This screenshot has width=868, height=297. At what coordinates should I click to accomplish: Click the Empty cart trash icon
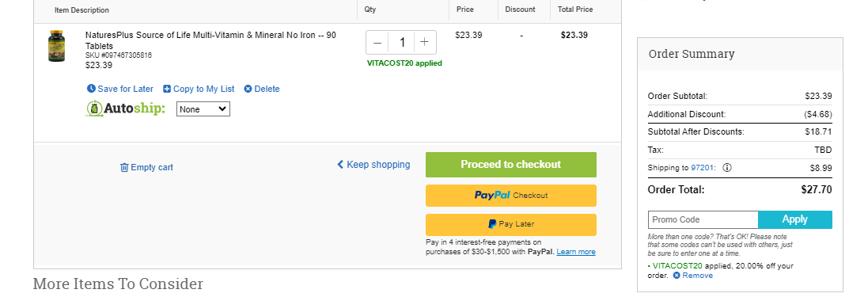(124, 167)
